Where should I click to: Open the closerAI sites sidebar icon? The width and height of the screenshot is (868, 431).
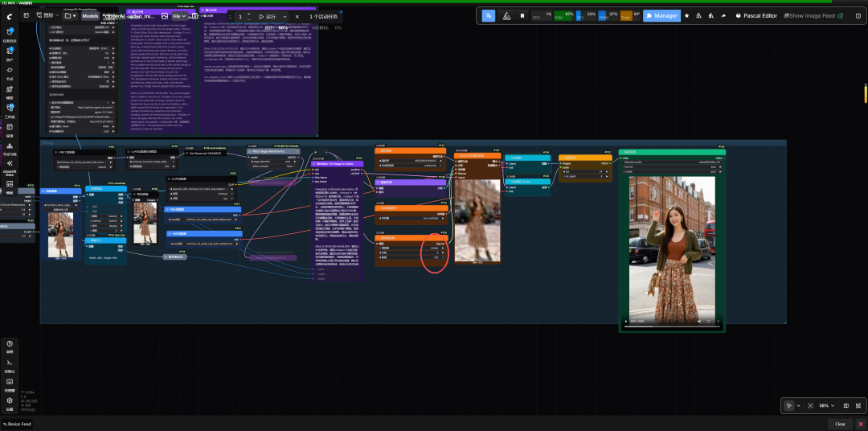pos(10,163)
